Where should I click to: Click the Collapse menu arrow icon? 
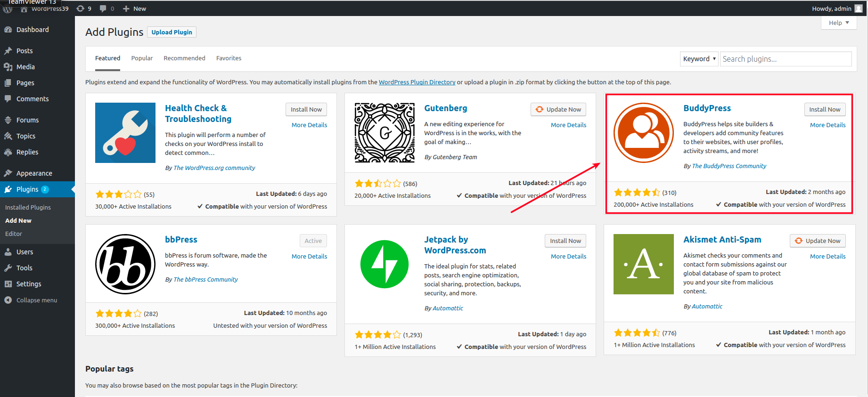(x=8, y=300)
